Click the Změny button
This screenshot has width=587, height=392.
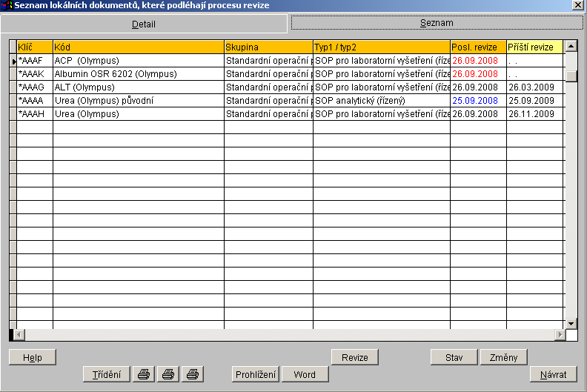[x=503, y=357]
